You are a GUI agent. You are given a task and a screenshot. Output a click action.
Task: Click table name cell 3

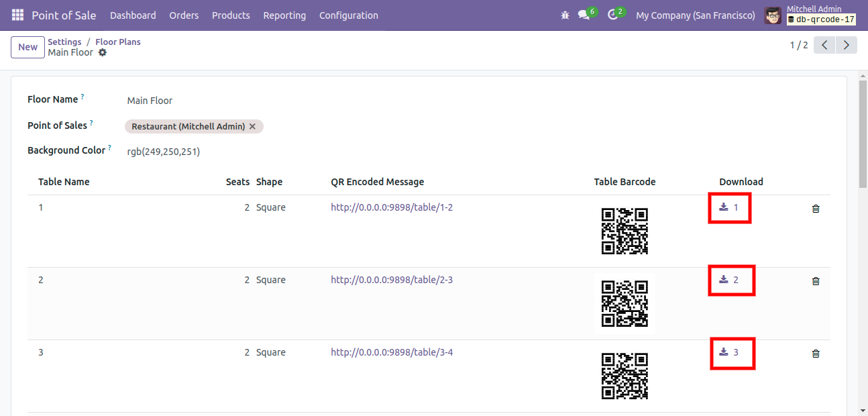point(41,352)
